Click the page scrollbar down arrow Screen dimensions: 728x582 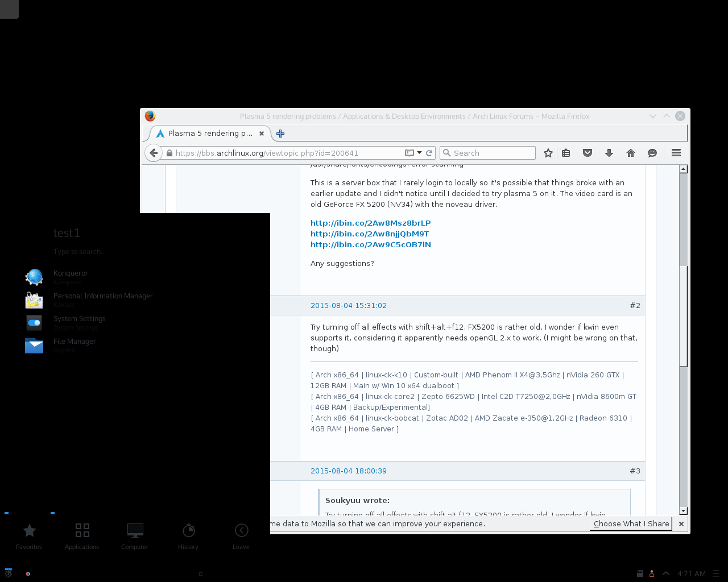tap(684, 511)
